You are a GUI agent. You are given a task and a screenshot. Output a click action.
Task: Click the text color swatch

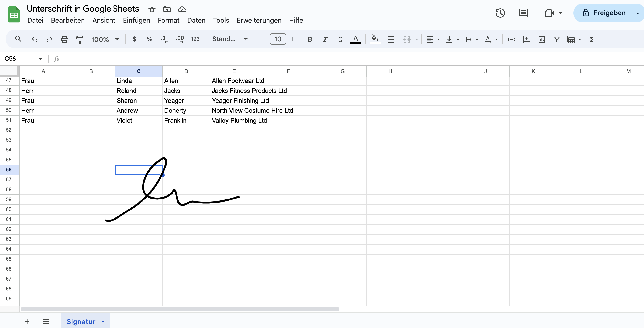(355, 39)
